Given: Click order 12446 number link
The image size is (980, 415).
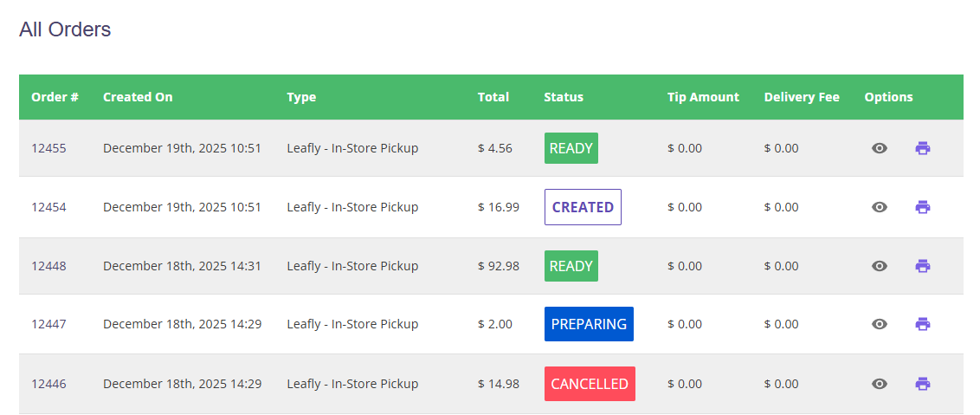Looking at the screenshot, I should 48,384.
